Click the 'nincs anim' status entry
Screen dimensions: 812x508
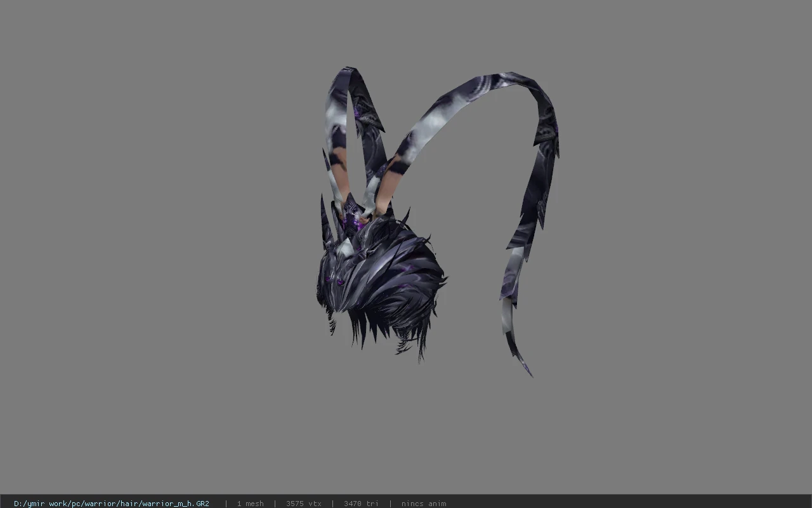pos(424,504)
